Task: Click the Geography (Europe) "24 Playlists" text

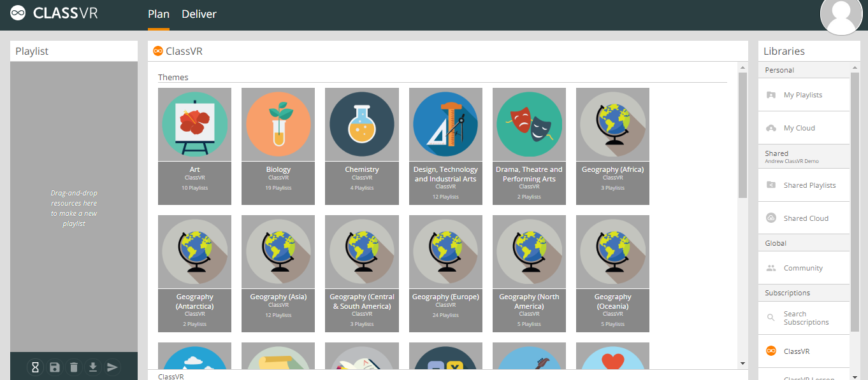Action: pyautogui.click(x=445, y=315)
